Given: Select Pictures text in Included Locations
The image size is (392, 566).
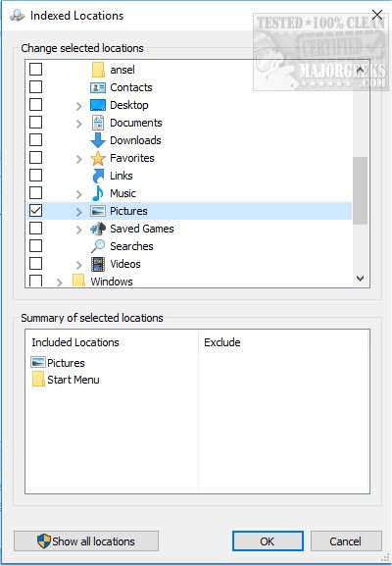Looking at the screenshot, I should coord(66,363).
